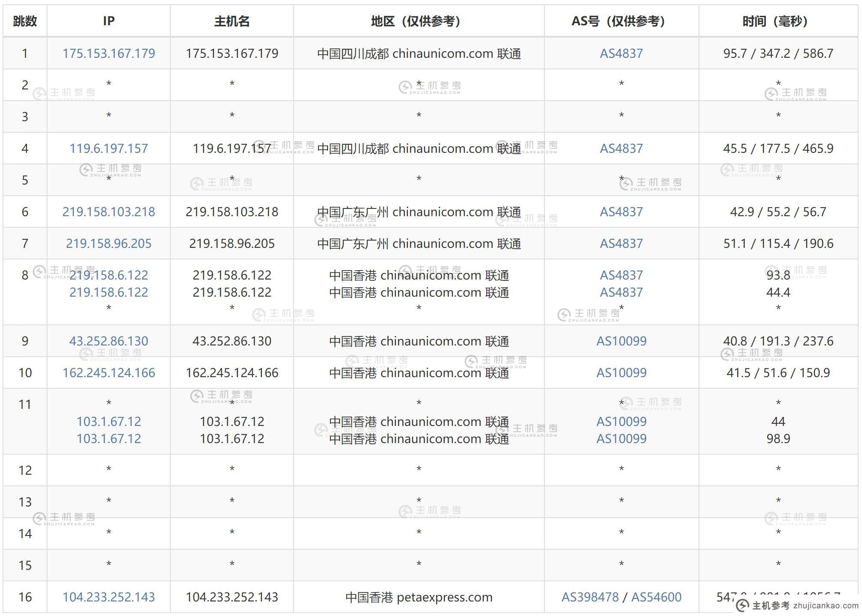Click the IP column header
The image size is (862, 616).
click(109, 21)
